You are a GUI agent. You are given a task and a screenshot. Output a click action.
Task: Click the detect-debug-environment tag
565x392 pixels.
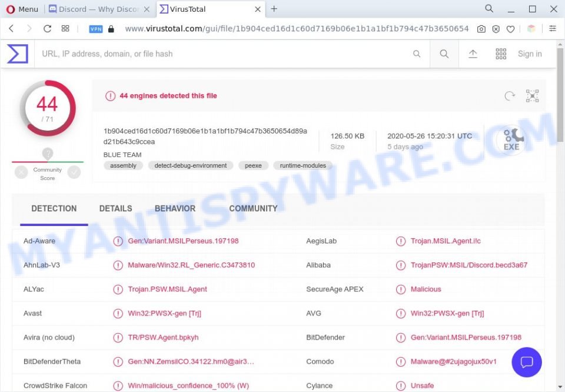point(191,165)
